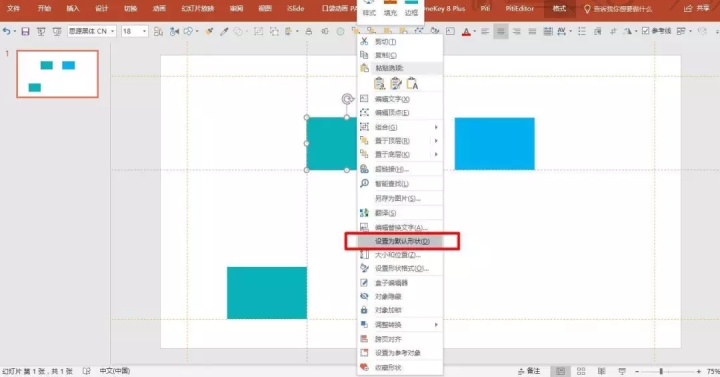Screen dimensions: 720x377
Task: Click the 填充 fill button in mini toolbar
Action: click(390, 9)
